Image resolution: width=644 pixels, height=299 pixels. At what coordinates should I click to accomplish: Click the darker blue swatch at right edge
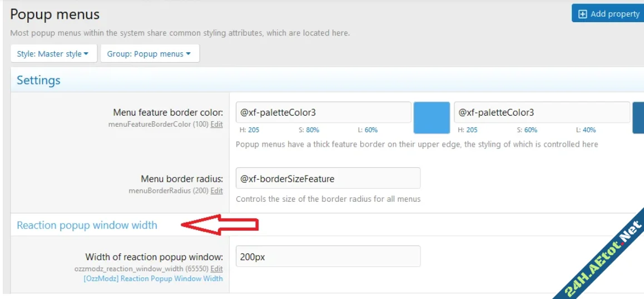click(638, 118)
